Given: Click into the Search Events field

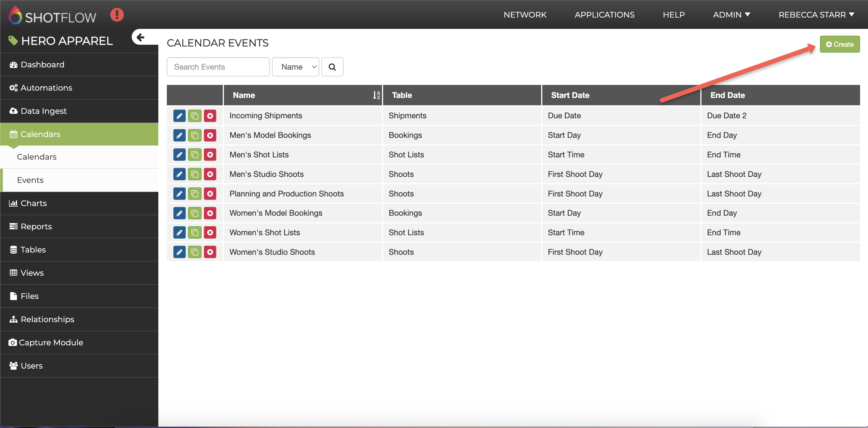Looking at the screenshot, I should 218,67.
